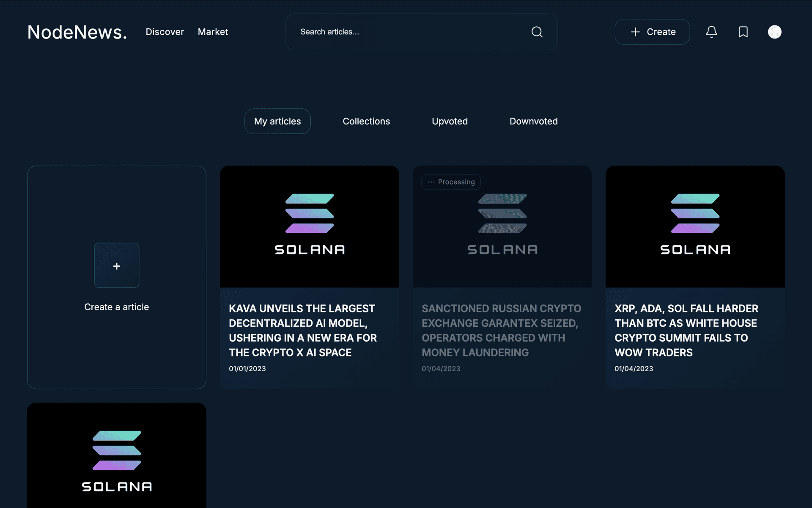Open XRP, ADA, SOL Fall Harder article
Image resolution: width=812 pixels, height=508 pixels.
click(x=686, y=330)
